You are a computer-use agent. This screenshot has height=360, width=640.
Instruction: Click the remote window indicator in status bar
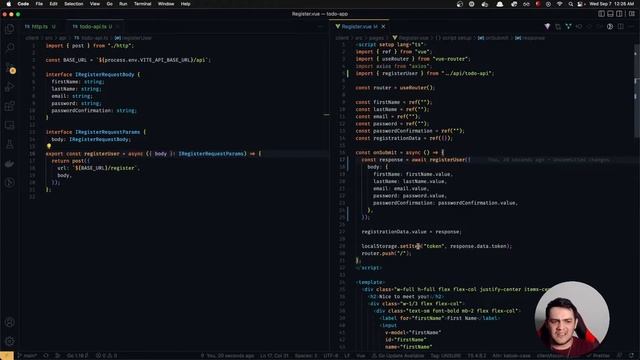[x=7, y=356]
